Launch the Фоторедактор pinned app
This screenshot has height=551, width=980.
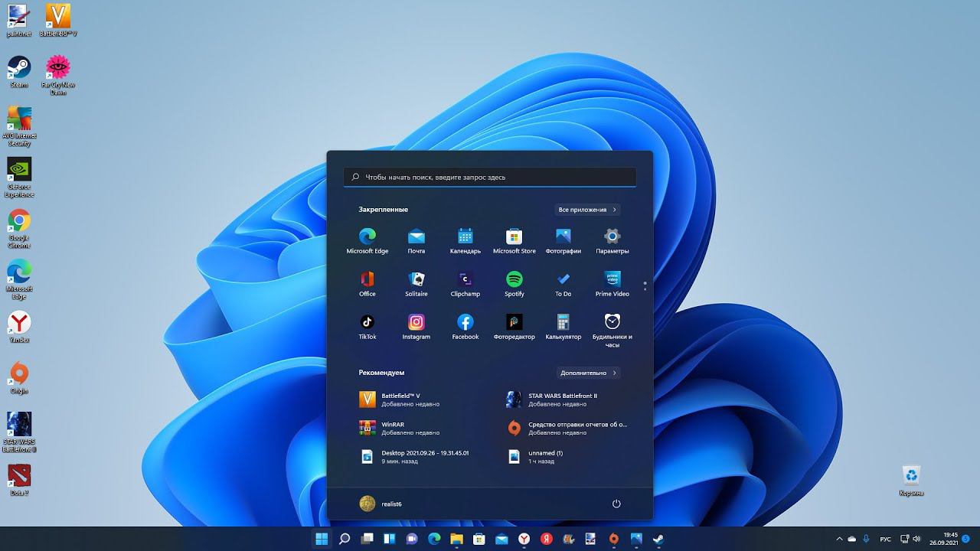[514, 326]
